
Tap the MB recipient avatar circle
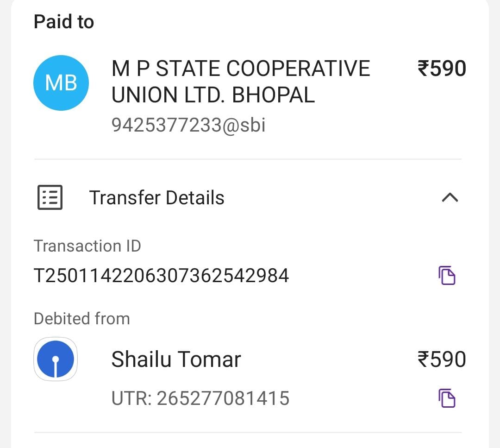[61, 83]
